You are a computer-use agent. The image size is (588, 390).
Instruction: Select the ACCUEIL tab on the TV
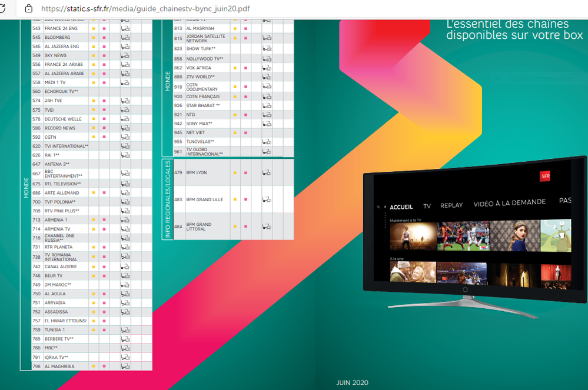pos(401,207)
